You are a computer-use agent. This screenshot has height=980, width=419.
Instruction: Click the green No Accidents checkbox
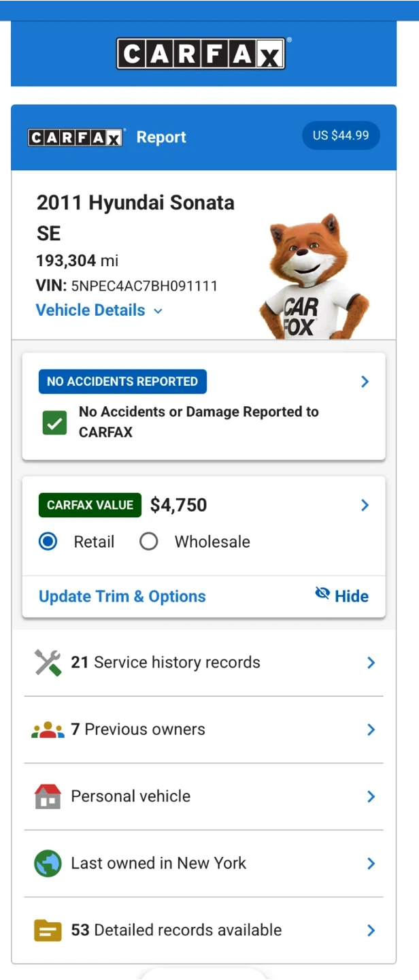coord(54,423)
